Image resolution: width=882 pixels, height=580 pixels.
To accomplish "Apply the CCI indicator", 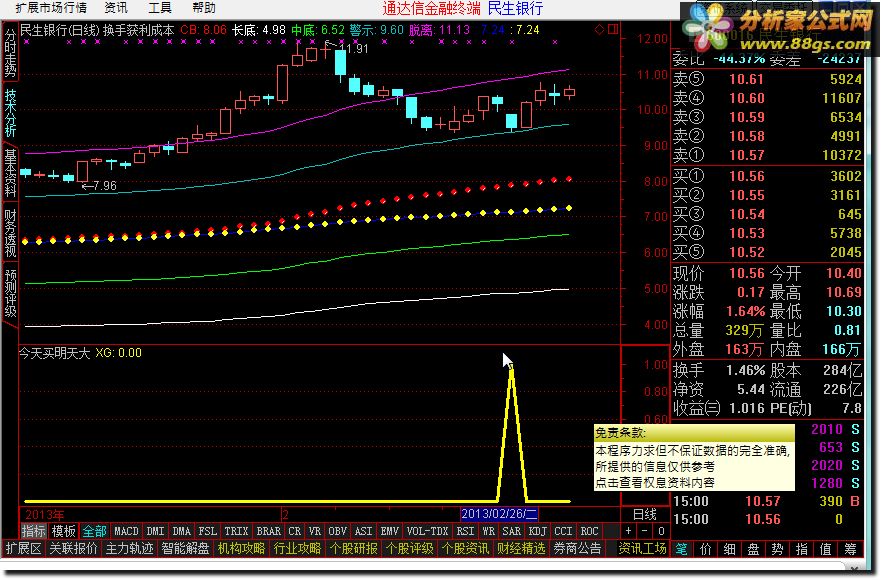I will 563,531.
